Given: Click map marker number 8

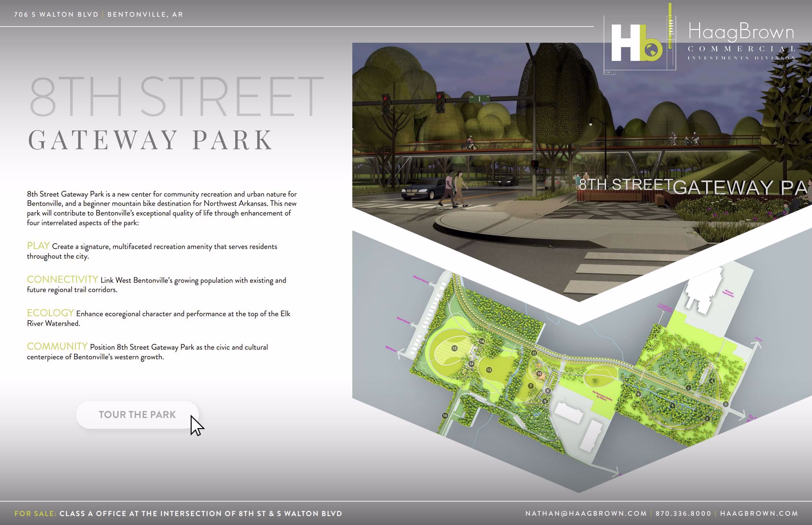Looking at the screenshot, I should pos(548,390).
